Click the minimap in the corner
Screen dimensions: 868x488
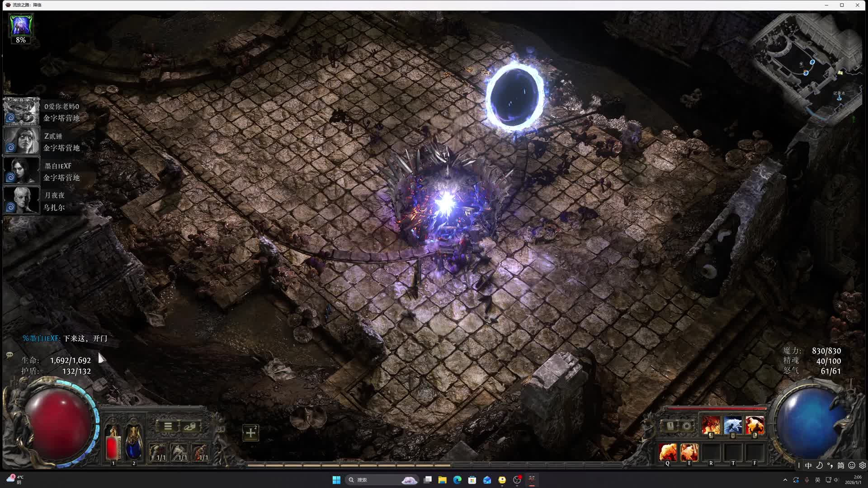pos(805,63)
